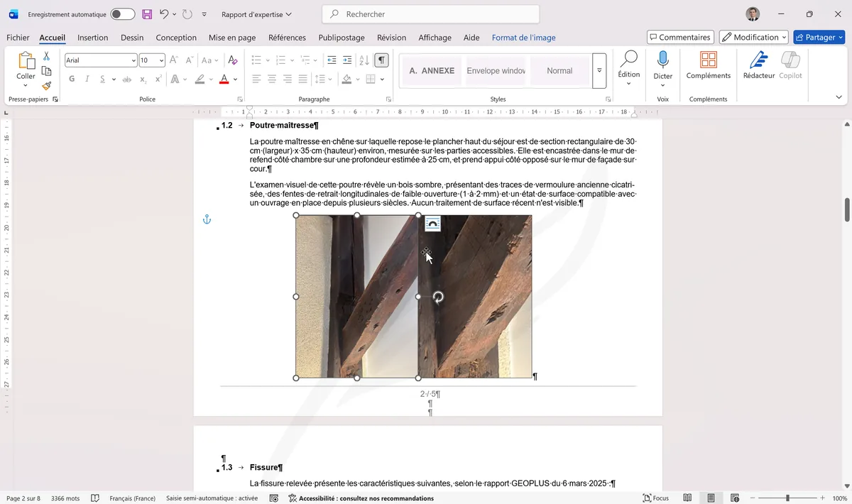Screen dimensions: 852x504
Task: Apply strikethrough formatting to text
Action: (126, 80)
